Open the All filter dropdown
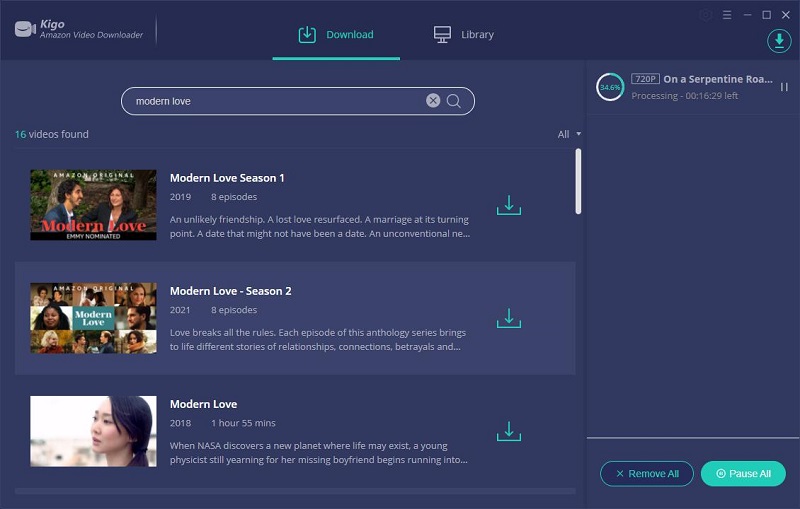The width and height of the screenshot is (800, 509). (569, 134)
